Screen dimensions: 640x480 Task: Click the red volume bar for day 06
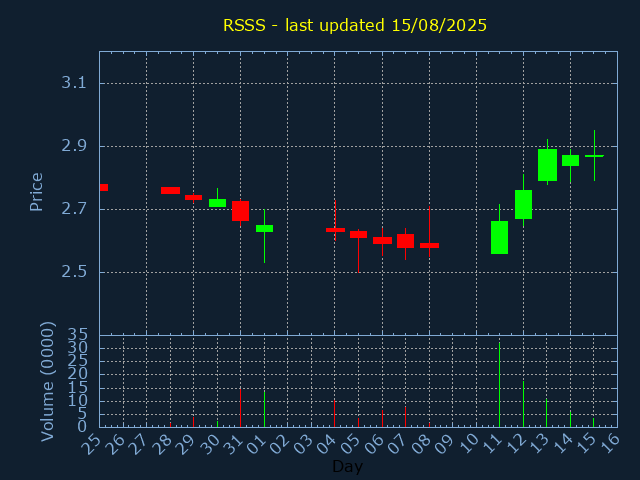[382, 419]
